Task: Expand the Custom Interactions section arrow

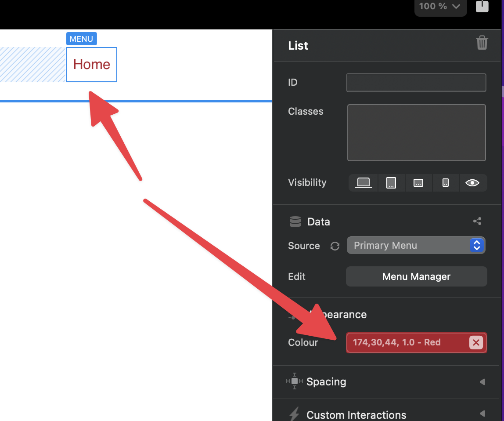Action: pyautogui.click(x=482, y=414)
